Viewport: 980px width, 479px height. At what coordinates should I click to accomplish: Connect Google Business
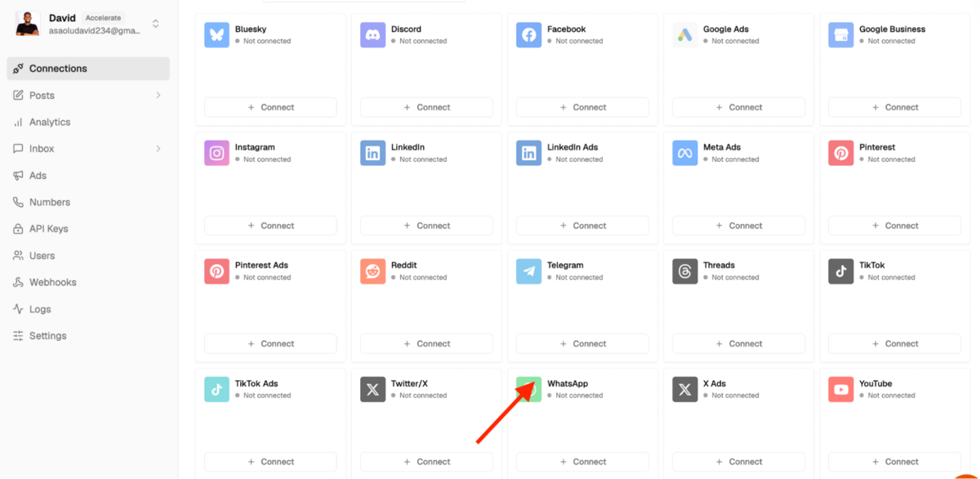click(894, 107)
